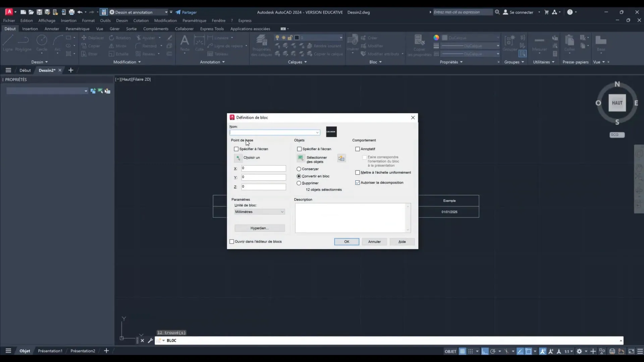Image resolution: width=644 pixels, height=362 pixels.
Task: Click the X base point input field
Action: pyautogui.click(x=264, y=168)
